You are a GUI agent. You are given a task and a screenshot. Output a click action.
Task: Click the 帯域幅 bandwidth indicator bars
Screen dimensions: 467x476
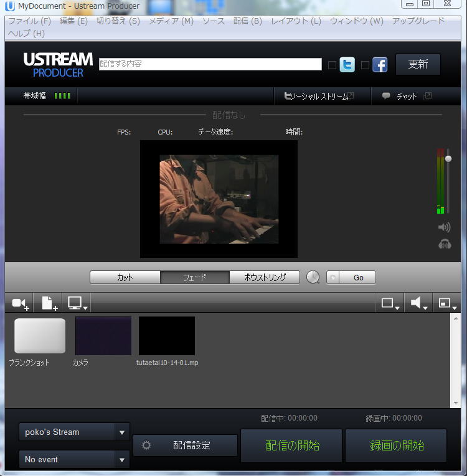pos(62,96)
